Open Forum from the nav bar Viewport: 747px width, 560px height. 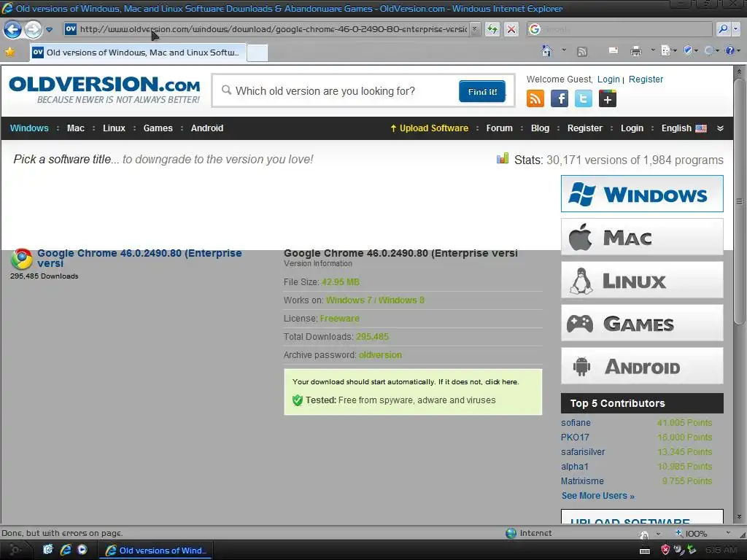point(499,128)
